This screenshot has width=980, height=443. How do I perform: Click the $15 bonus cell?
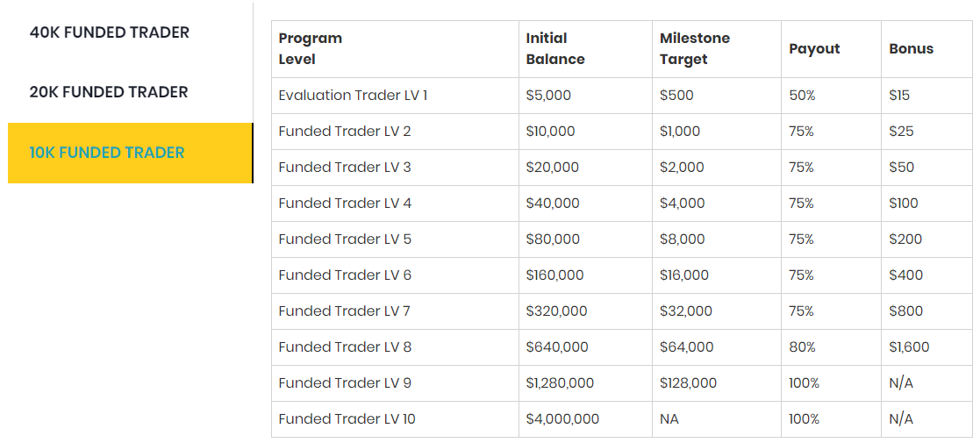[x=899, y=96]
